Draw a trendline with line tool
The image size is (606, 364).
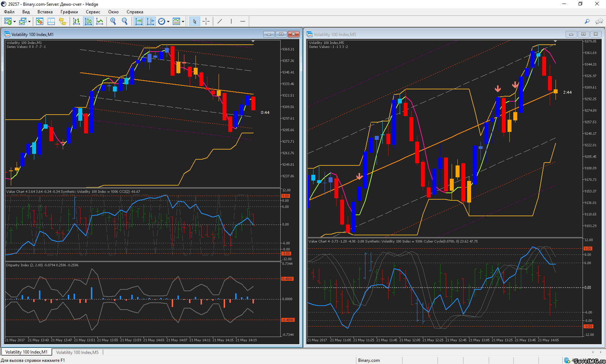click(x=220, y=22)
